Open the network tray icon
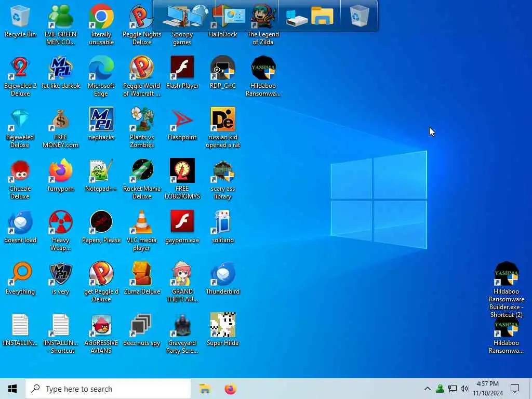Image resolution: width=532 pixels, height=399 pixels. 452,389
